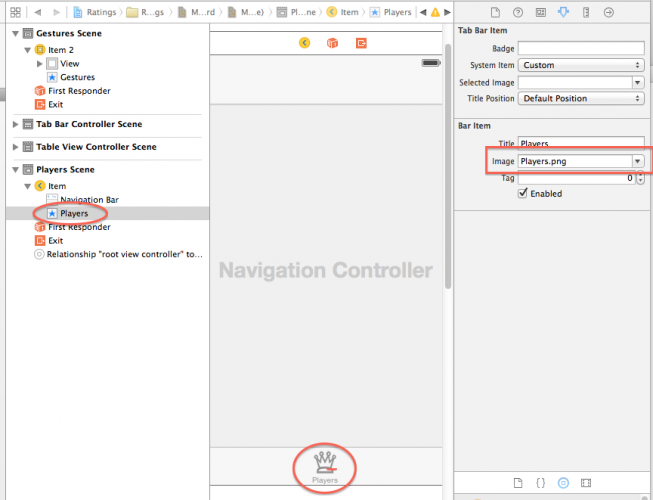
Task: Expand the Table View Controller Scene
Action: 14,147
